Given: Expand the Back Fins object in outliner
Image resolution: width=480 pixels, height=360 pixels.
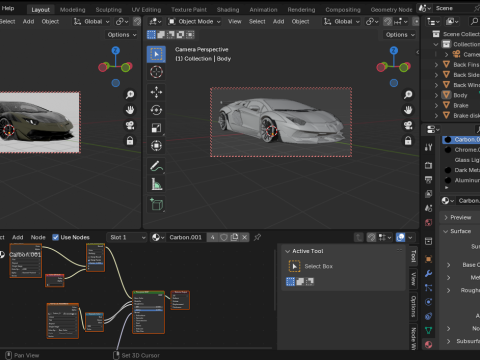Looking at the screenshot, I should point(436,65).
